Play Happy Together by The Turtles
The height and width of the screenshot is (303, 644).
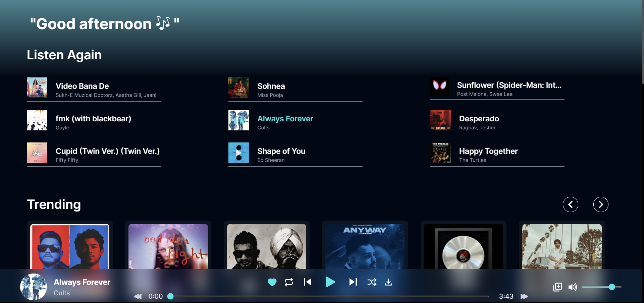pos(488,151)
